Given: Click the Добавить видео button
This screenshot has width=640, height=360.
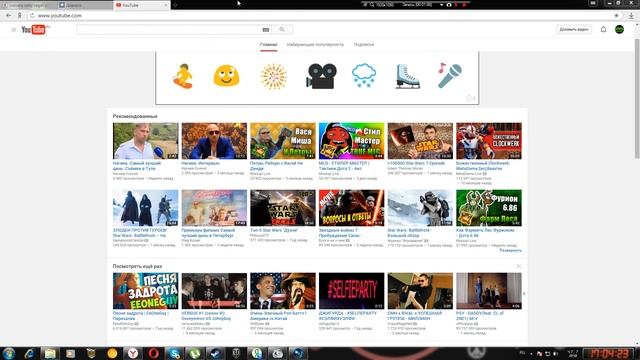Looking at the screenshot, I should 574,29.
